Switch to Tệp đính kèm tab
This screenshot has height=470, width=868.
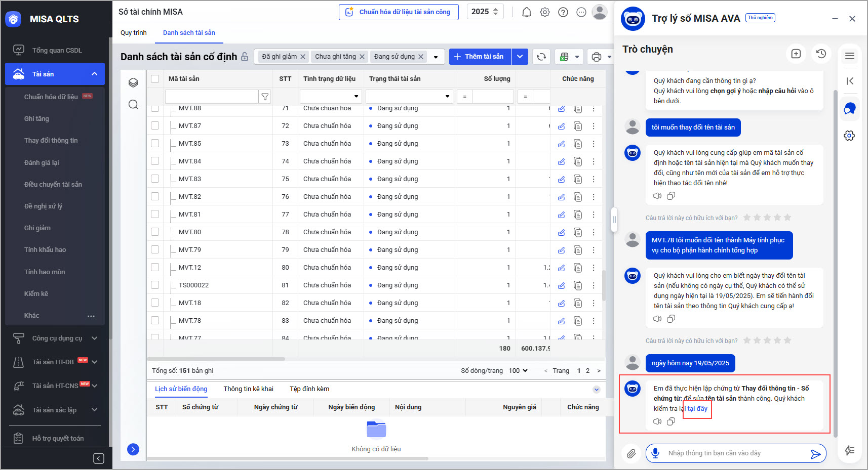tap(309, 389)
